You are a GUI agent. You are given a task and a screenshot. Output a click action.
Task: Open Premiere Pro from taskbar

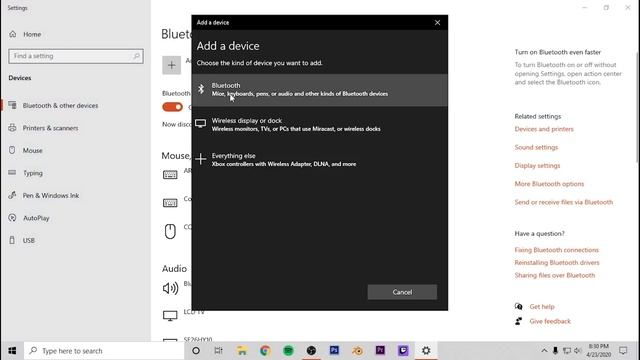[x=380, y=351]
